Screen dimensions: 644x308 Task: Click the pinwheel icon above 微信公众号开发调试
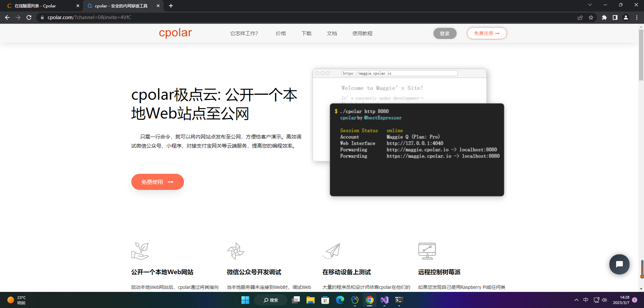point(236,251)
